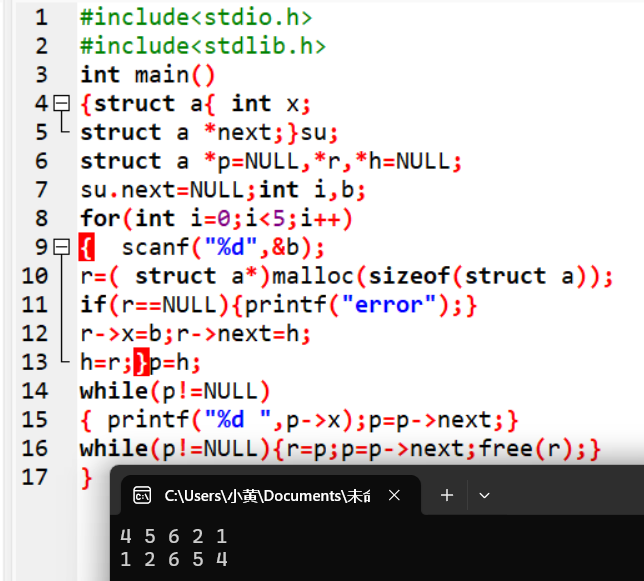The height and width of the screenshot is (581, 644).
Task: Collapse the for-loop fold at line 9
Action: [62, 247]
